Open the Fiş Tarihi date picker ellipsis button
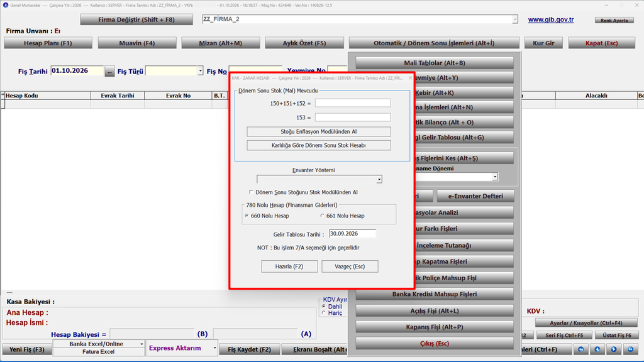644x362 pixels. click(x=109, y=72)
